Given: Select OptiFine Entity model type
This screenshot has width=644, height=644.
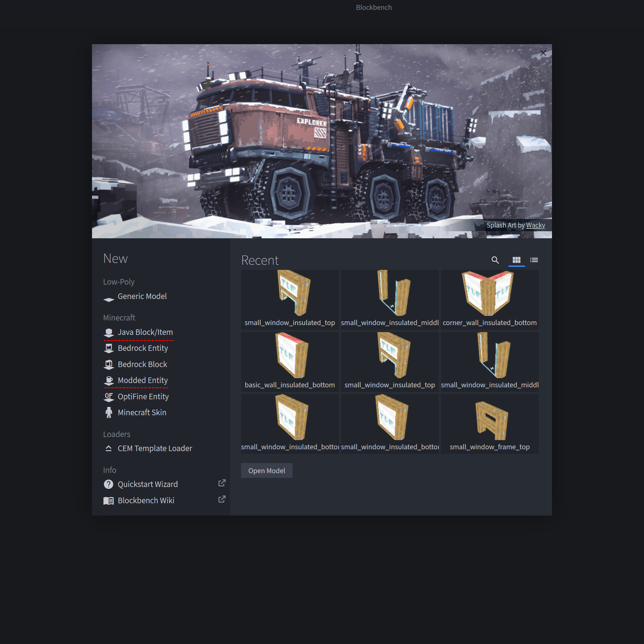Looking at the screenshot, I should click(143, 396).
